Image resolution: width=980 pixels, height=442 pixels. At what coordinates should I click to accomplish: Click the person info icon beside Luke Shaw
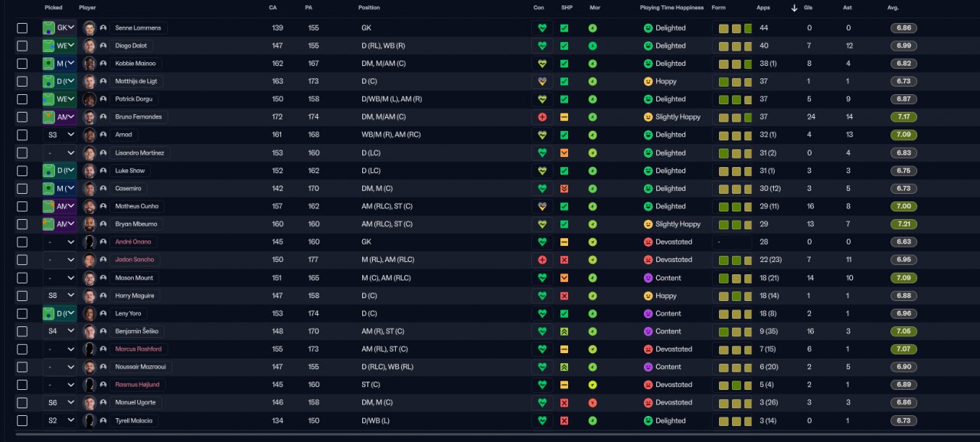(103, 171)
